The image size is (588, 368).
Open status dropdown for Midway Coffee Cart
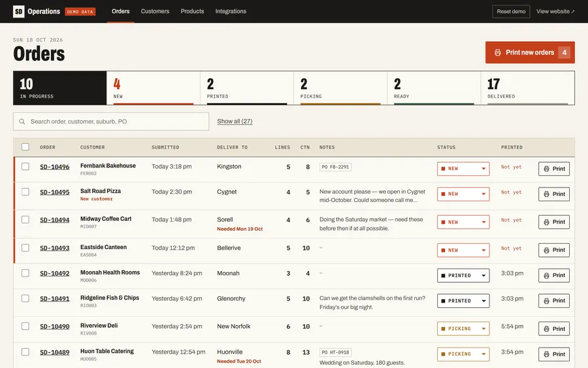coord(463,222)
